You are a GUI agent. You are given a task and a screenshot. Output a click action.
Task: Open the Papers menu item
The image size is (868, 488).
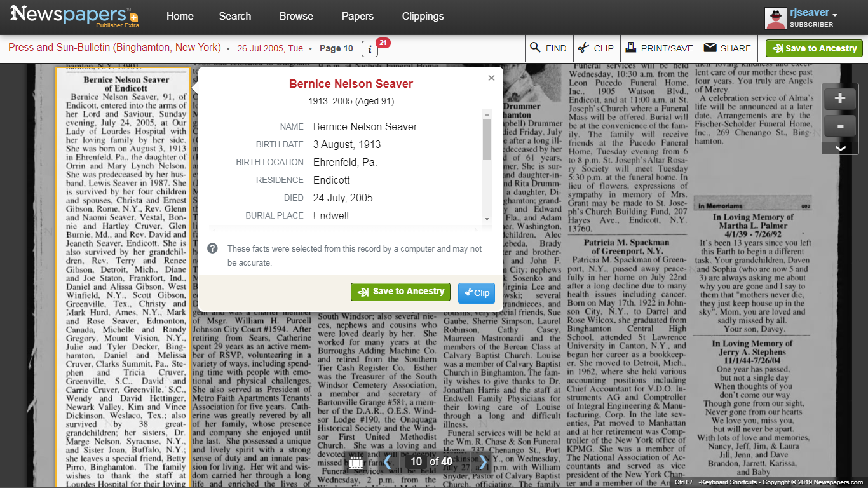point(358,16)
